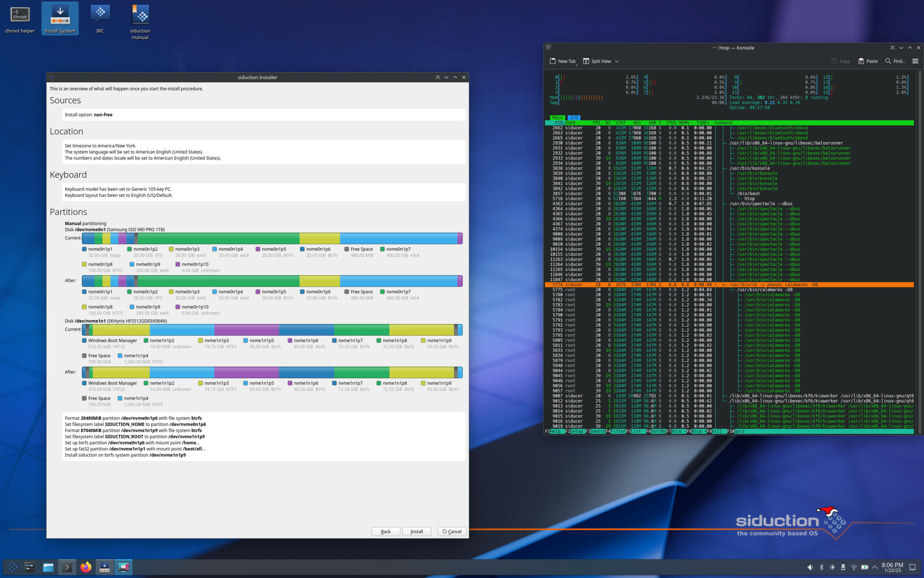Screen dimensions: 924x578
Task: Open the chroot helper desktop icon
Action: [x=20, y=19]
